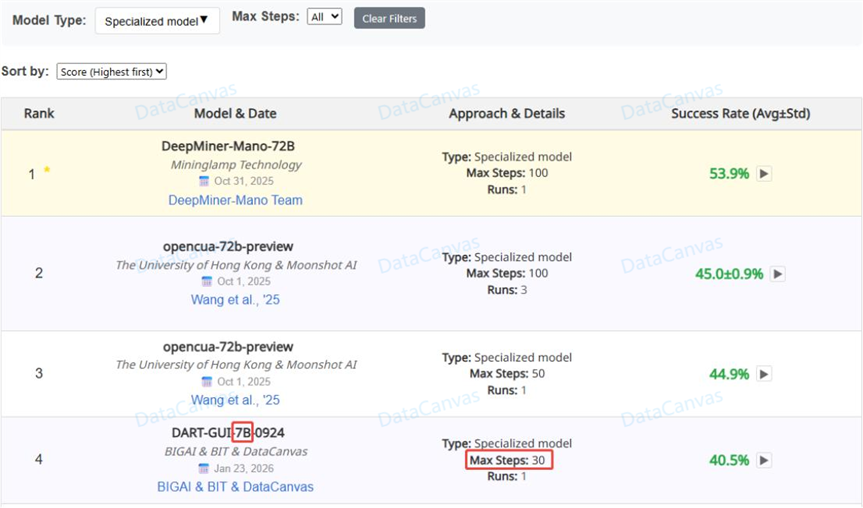
Task: Click the Rank column header
Action: tap(39, 113)
